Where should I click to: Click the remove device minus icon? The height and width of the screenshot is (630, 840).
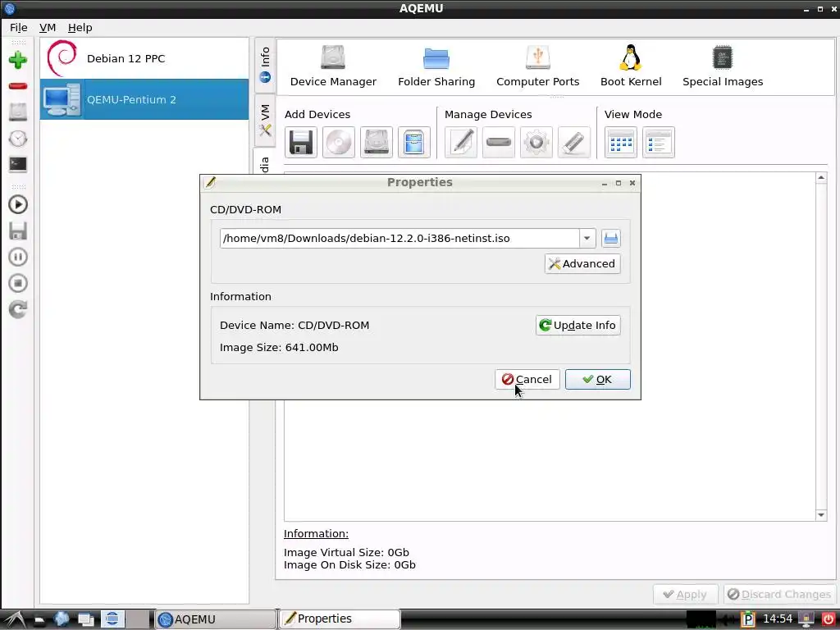click(499, 143)
